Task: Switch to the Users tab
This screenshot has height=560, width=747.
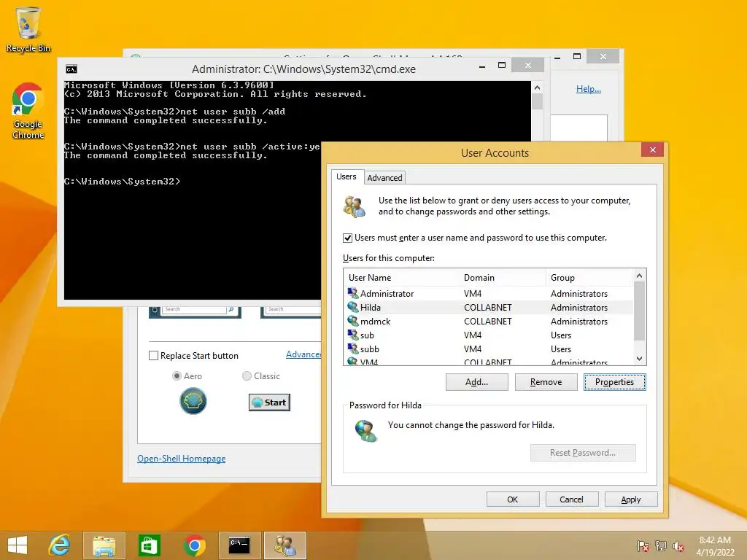Action: pyautogui.click(x=347, y=176)
